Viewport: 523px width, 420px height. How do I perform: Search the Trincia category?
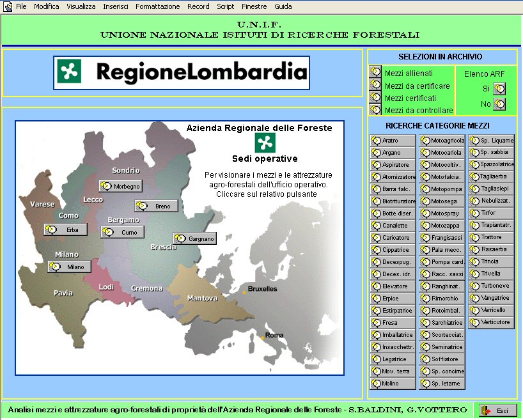tap(492, 261)
